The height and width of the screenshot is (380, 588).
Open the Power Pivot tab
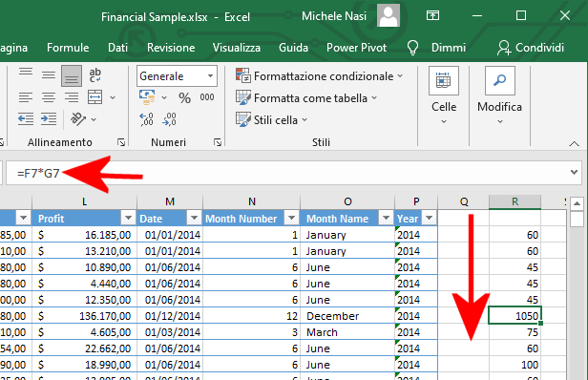(356, 48)
